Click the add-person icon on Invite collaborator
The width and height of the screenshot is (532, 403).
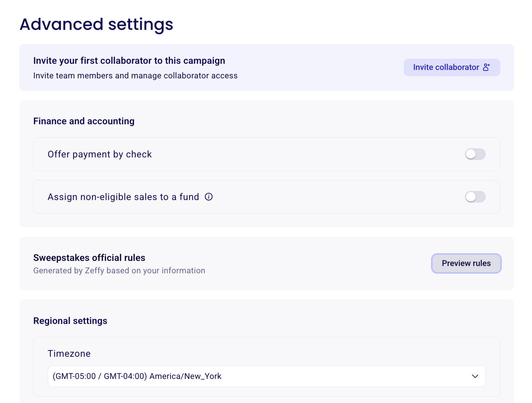point(486,67)
